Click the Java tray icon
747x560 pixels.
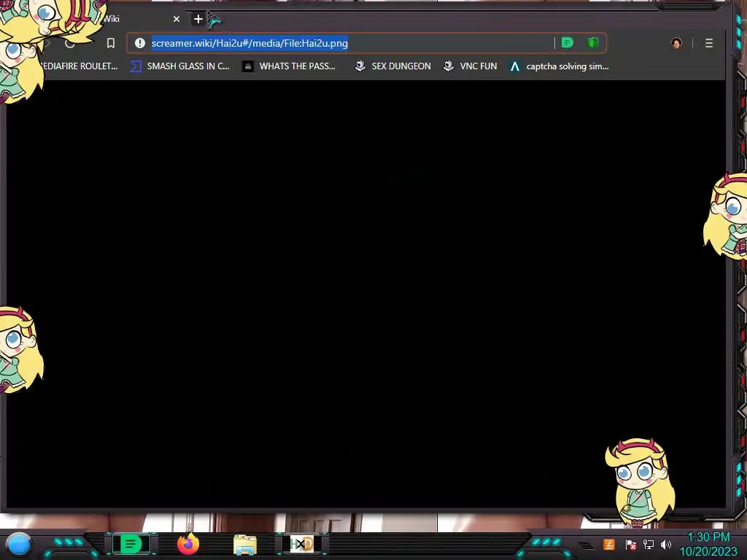(x=609, y=544)
